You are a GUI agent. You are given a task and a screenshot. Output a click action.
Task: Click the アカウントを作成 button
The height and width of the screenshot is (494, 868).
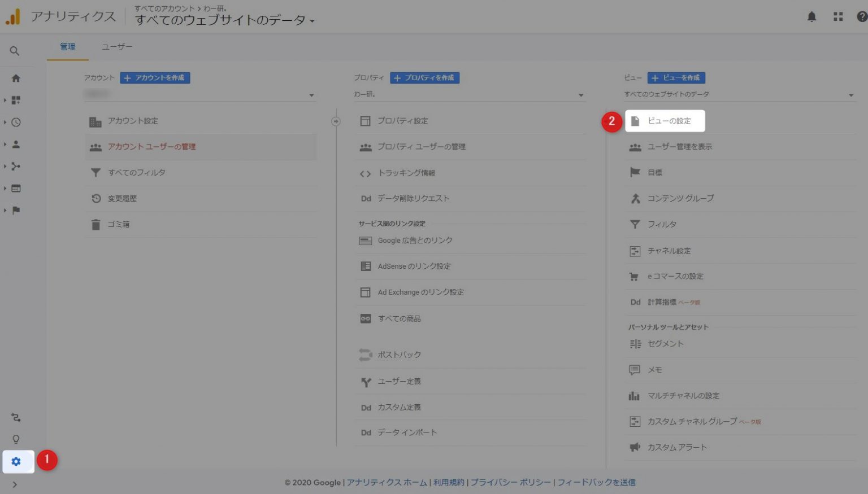click(155, 78)
